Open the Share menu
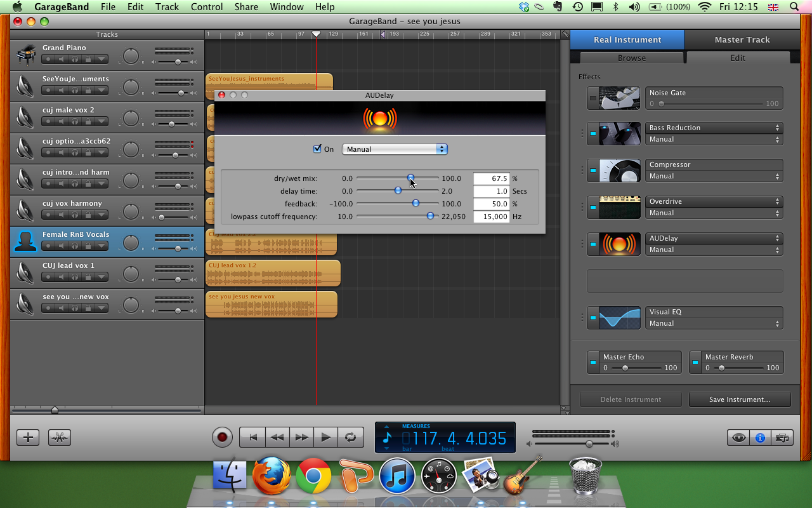The image size is (812, 508). click(246, 7)
